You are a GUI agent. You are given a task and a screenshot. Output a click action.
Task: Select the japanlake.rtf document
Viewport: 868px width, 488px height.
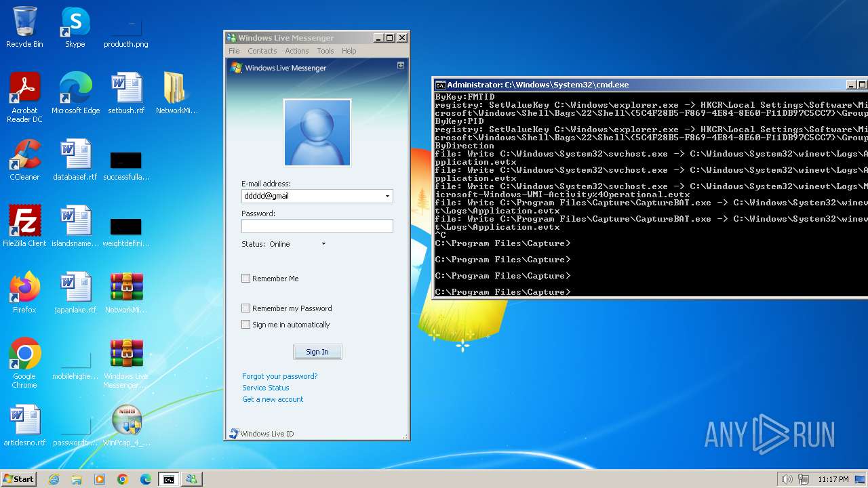[x=75, y=293]
